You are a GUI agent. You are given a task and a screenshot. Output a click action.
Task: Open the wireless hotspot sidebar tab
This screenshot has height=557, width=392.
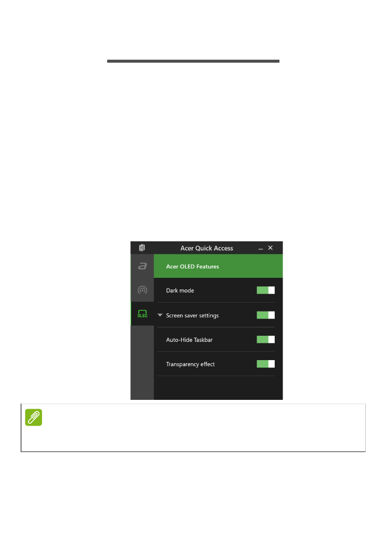click(x=142, y=290)
